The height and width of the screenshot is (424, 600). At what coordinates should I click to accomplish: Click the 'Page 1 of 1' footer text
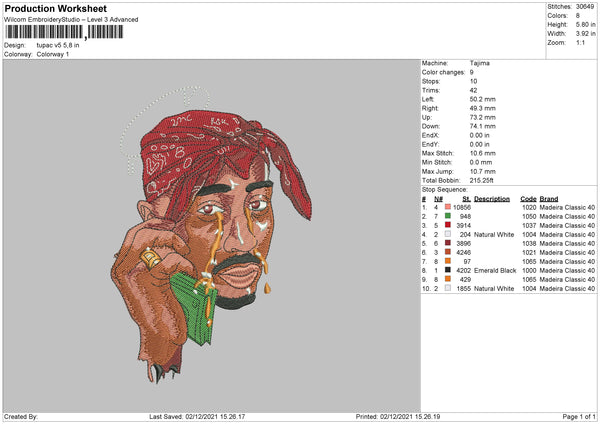click(579, 417)
